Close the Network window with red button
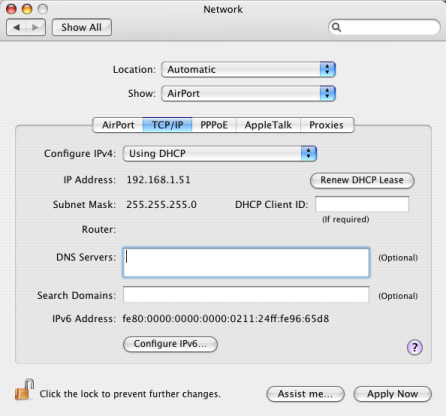Image resolution: width=446 pixels, height=416 pixels. [x=11, y=9]
